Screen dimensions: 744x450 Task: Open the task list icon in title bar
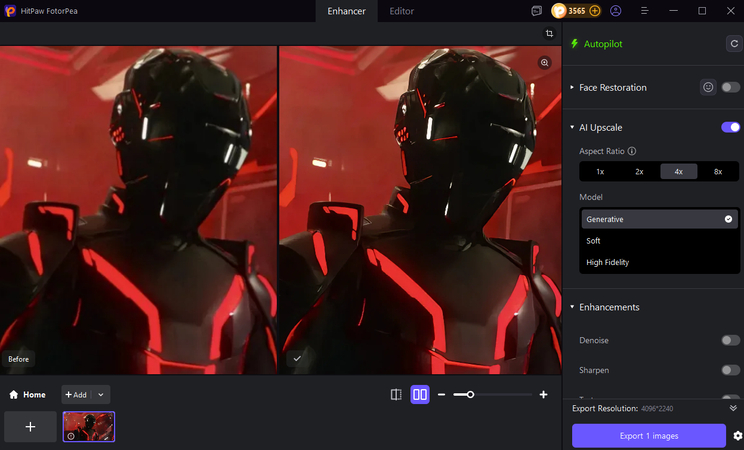[537, 11]
